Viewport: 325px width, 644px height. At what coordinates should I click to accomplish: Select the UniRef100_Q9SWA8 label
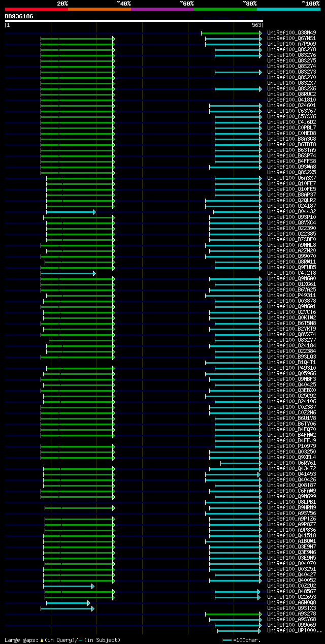coord(292,167)
